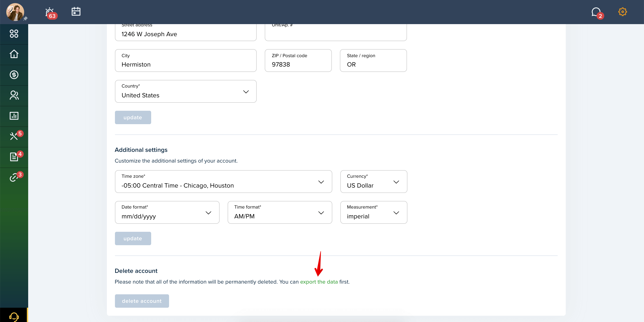The image size is (644, 322).
Task: Click the State / region field
Action: click(x=373, y=61)
